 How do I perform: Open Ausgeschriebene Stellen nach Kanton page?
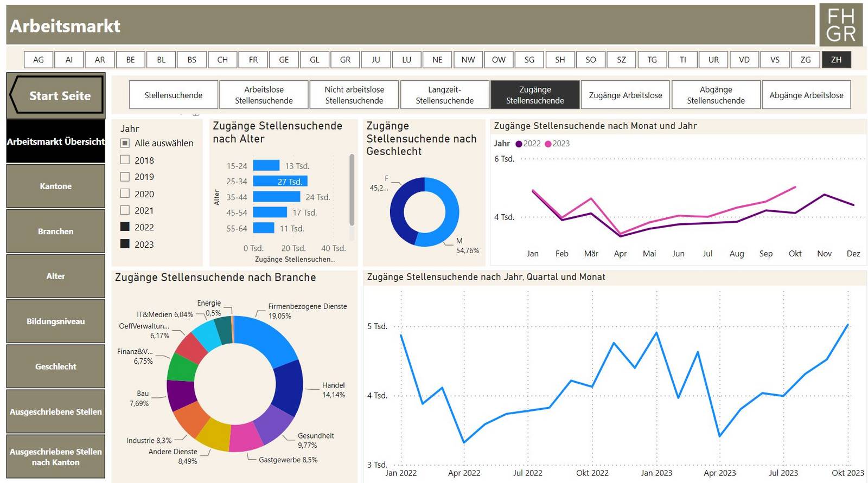55,457
